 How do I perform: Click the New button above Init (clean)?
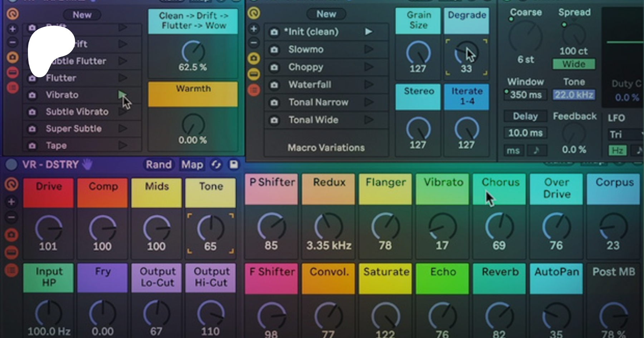[x=326, y=14]
